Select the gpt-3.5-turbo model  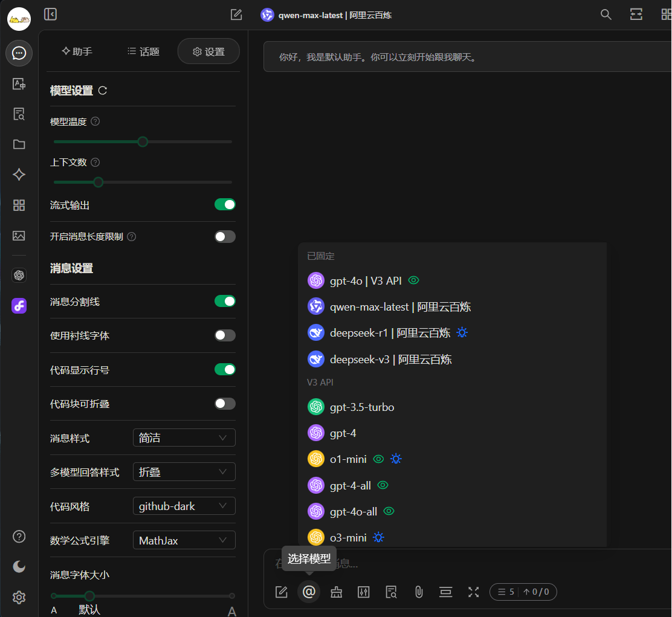(x=452, y=407)
